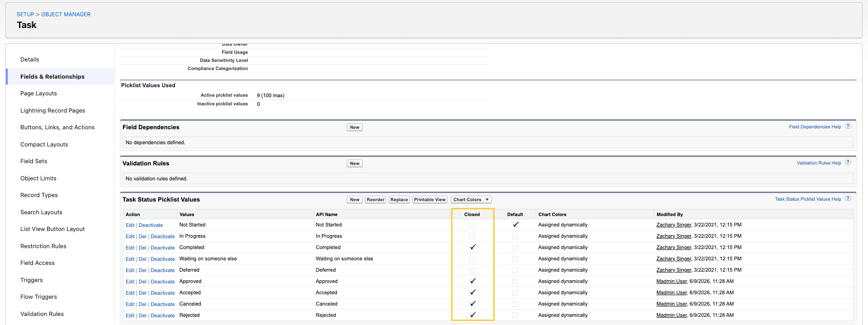
Task: Click Deactivate link for Accepted row
Action: pos(163,293)
